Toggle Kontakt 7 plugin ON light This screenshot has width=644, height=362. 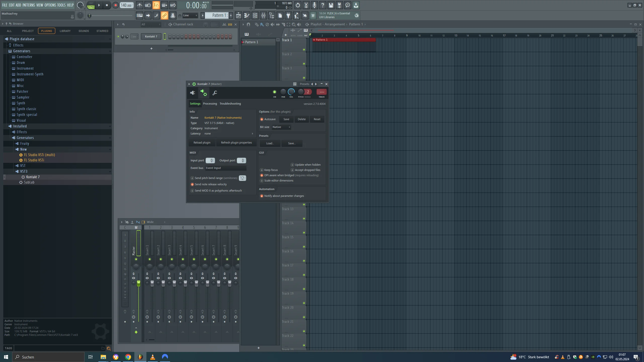click(x=274, y=92)
